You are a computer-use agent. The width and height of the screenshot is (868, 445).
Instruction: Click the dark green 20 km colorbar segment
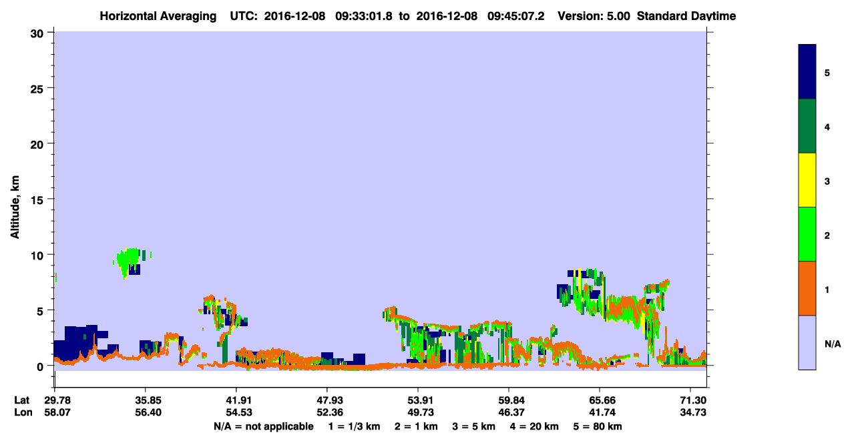(x=807, y=126)
